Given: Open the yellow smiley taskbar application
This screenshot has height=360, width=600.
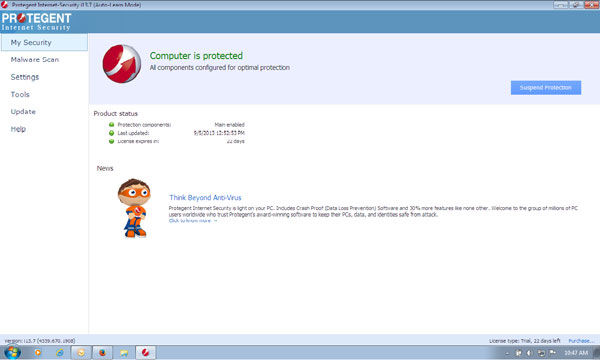Looking at the screenshot, I should coord(81,352).
